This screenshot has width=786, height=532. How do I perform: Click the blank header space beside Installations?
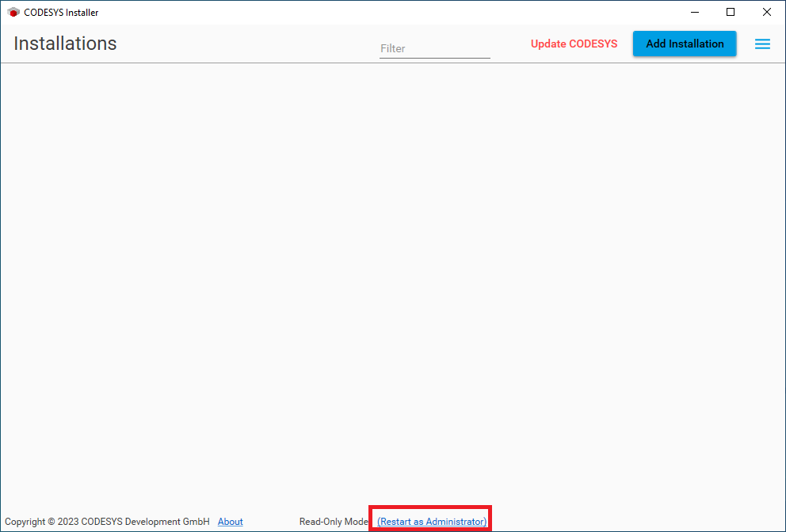246,44
